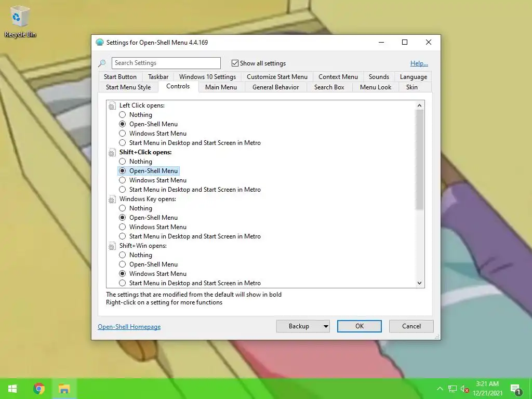Open the Help link
The height and width of the screenshot is (399, 532).
(419, 63)
